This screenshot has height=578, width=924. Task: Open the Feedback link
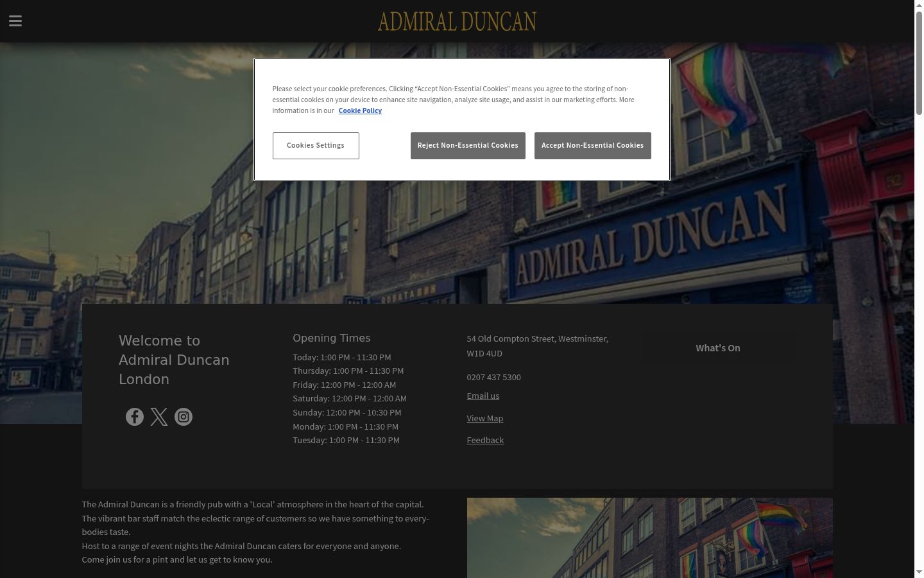click(x=485, y=440)
